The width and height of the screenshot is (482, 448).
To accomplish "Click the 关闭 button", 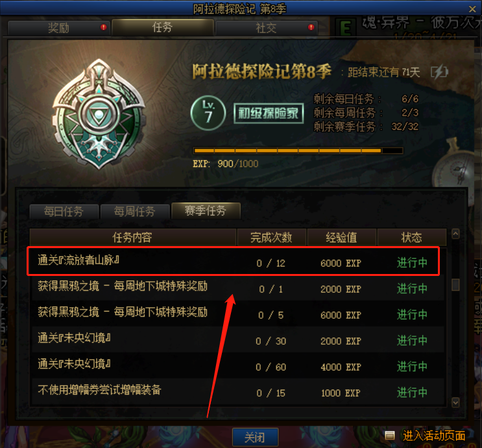I will tap(255, 437).
